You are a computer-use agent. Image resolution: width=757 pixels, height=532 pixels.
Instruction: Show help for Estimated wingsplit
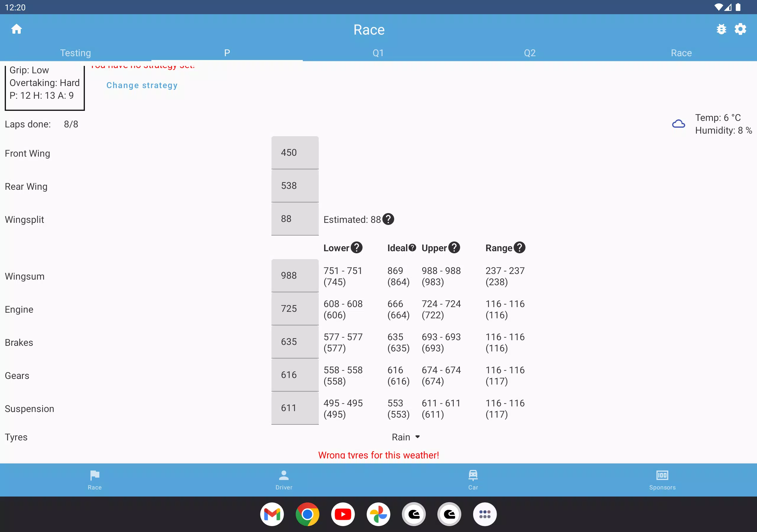click(388, 219)
